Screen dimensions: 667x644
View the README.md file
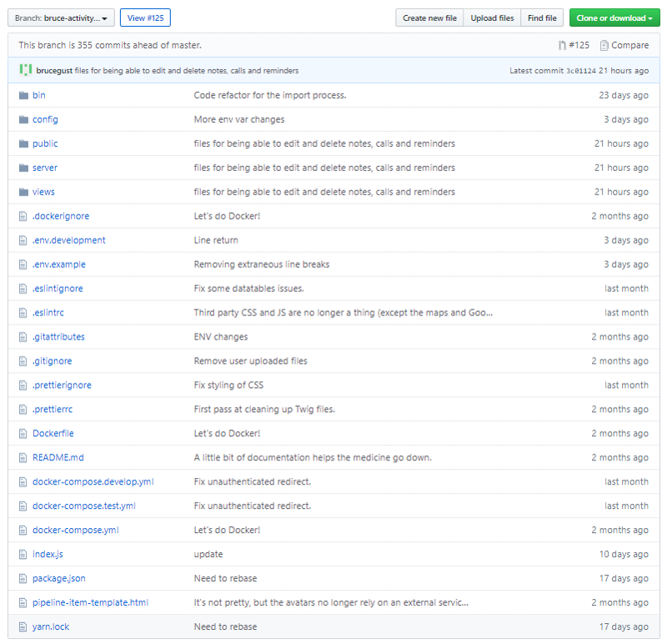58,458
